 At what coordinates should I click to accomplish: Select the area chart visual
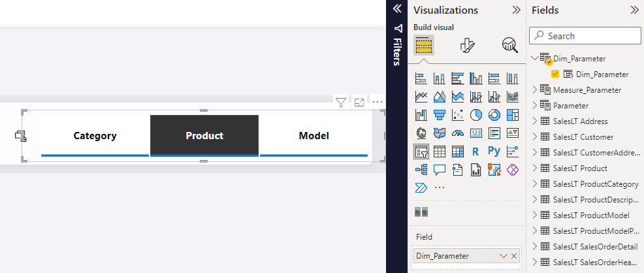point(440,97)
